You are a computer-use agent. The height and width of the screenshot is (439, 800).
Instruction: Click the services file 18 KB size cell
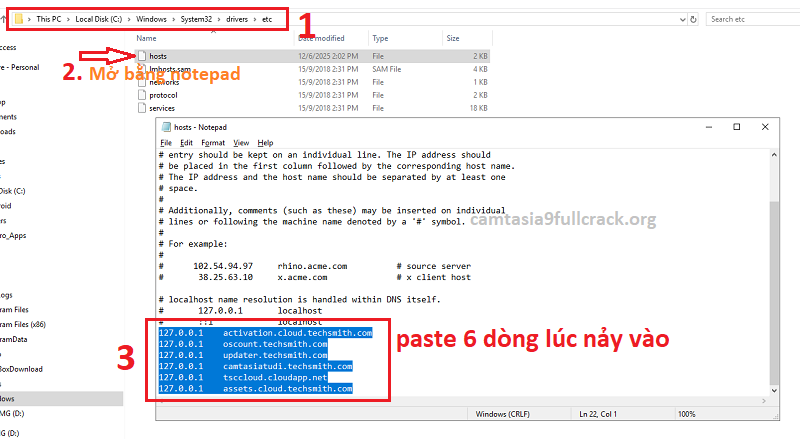(479, 108)
